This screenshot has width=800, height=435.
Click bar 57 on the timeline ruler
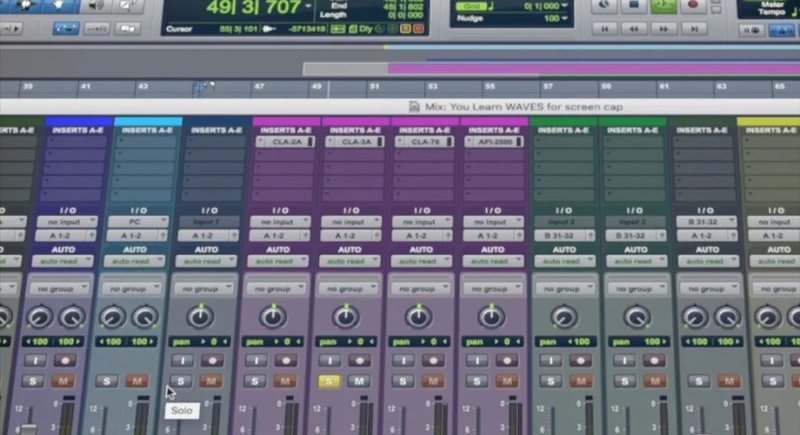click(548, 87)
